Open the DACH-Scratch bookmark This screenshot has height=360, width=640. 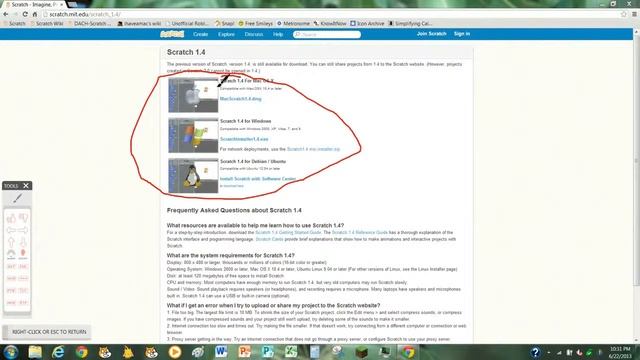point(89,24)
